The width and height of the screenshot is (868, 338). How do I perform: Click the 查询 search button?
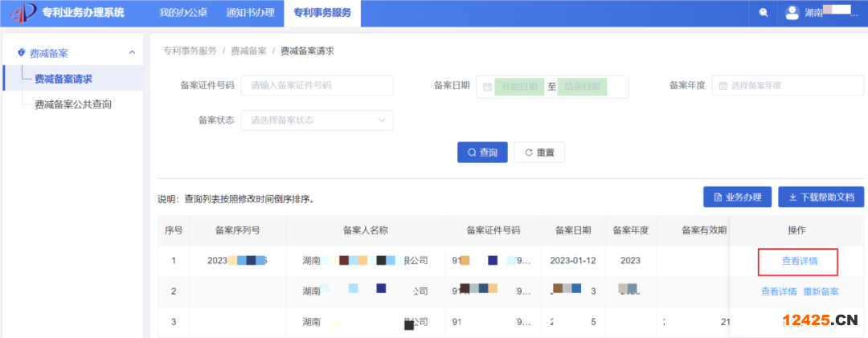[482, 153]
